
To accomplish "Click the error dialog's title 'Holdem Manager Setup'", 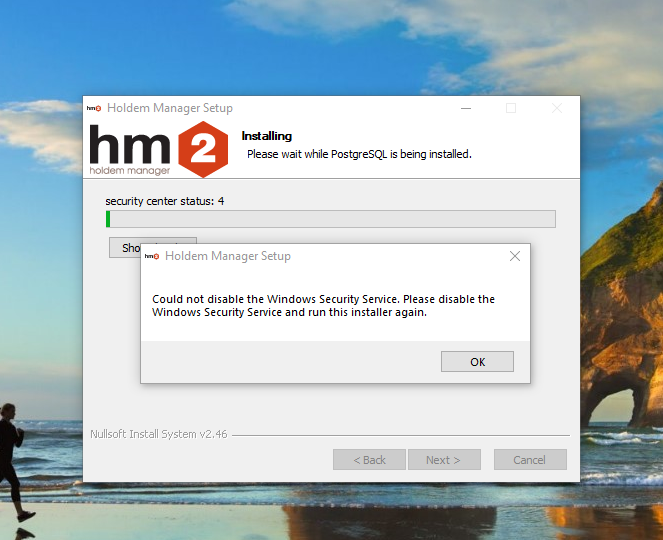I will [228, 256].
